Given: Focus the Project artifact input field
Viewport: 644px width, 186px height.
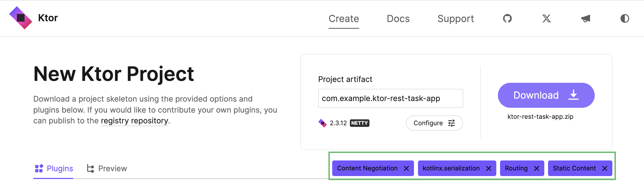Looking at the screenshot, I should pos(390,98).
